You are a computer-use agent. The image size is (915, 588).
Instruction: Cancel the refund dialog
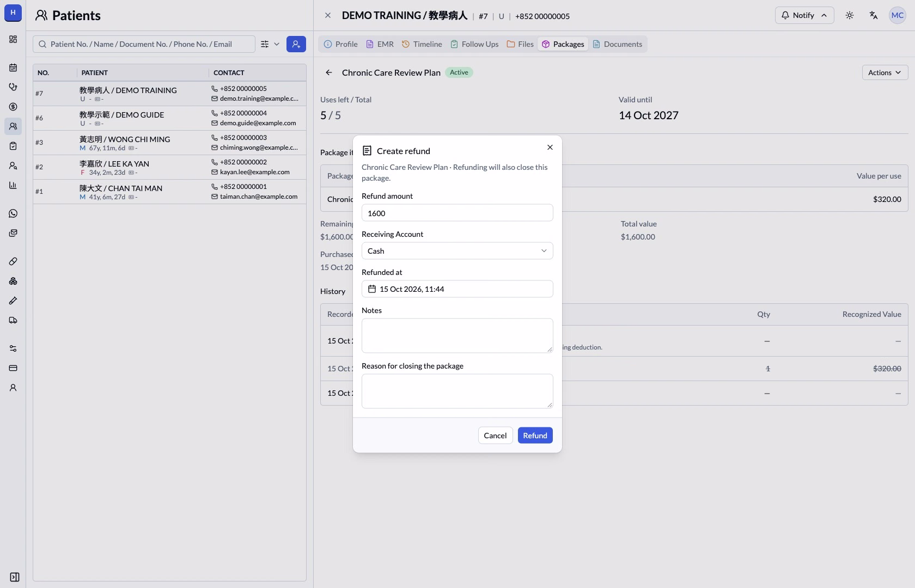point(495,436)
